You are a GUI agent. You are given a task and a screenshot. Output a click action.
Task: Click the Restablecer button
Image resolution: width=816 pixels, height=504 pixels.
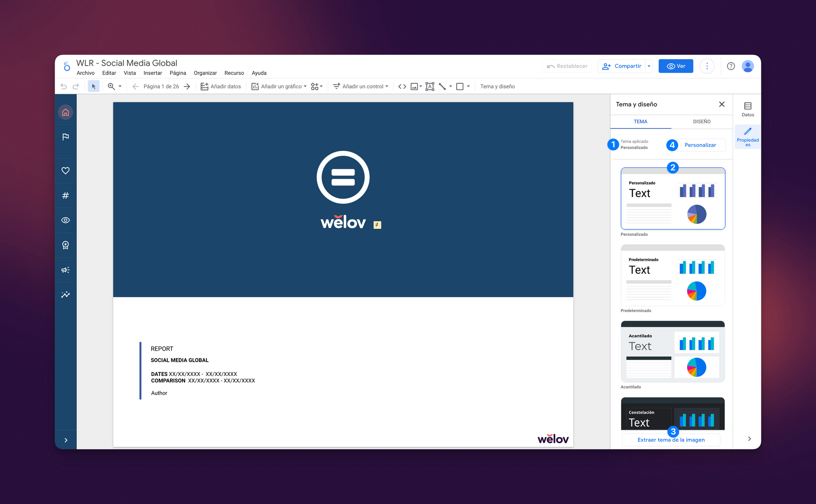[x=567, y=66]
